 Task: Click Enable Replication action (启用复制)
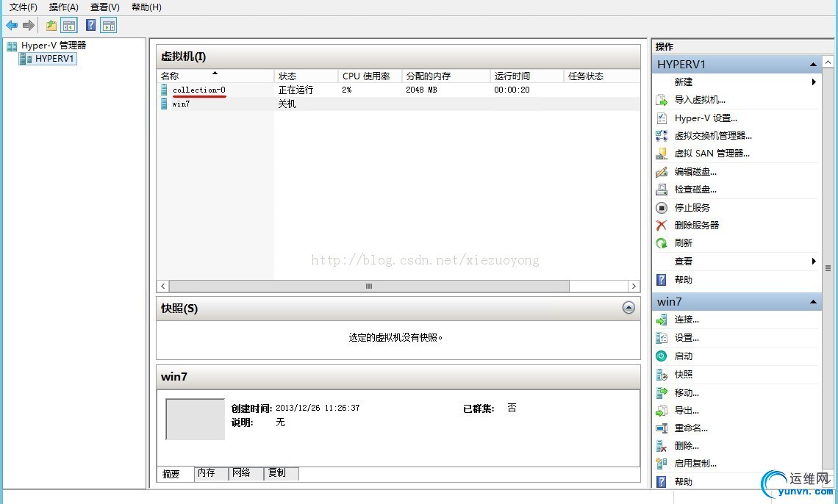[695, 464]
